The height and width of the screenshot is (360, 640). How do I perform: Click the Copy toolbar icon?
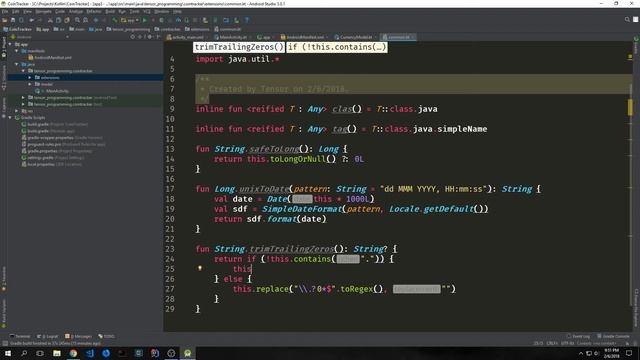58,20
